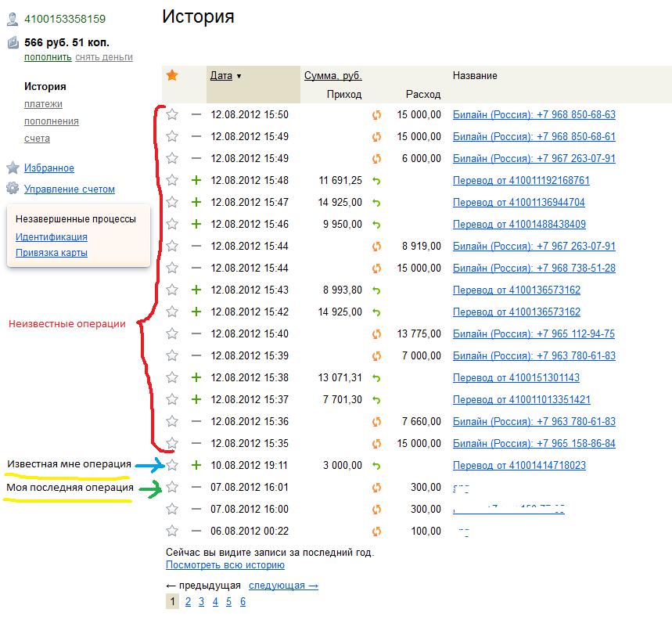Star the 12.08.2012 15:40 payment row
Screen dimensions: 672x620
pos(172,333)
